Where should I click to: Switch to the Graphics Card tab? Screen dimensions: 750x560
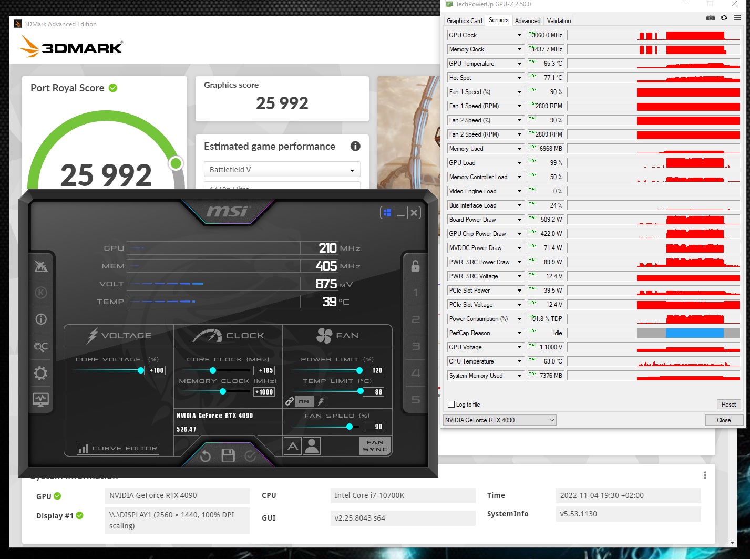(x=465, y=21)
